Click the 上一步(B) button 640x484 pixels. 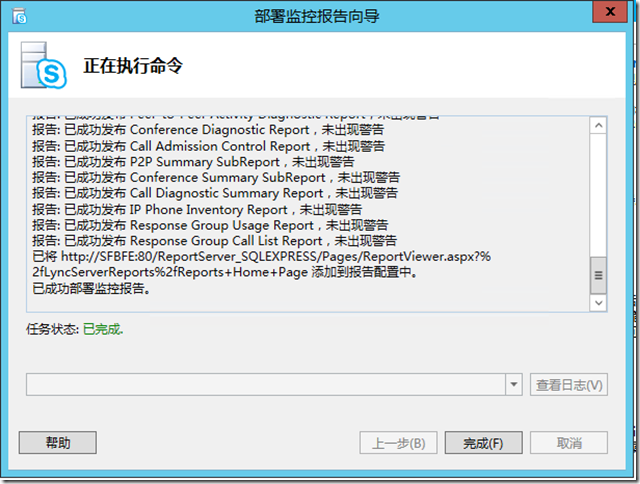pos(398,443)
